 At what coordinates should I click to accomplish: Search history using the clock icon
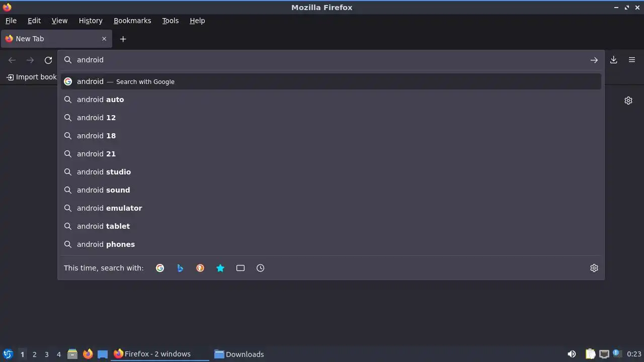[261, 268]
